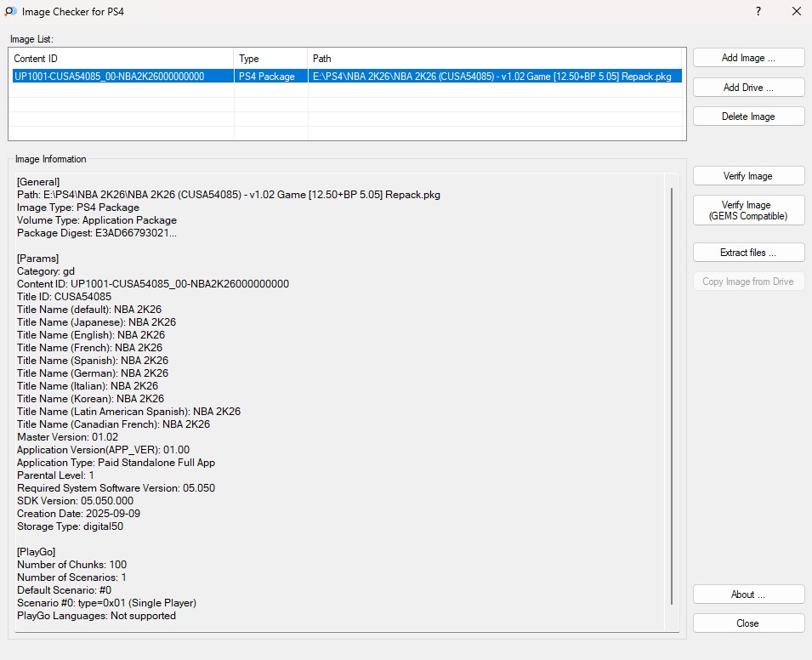Click Verify Image (GEMS Compatible) button
This screenshot has height=660, width=812.
(x=748, y=210)
